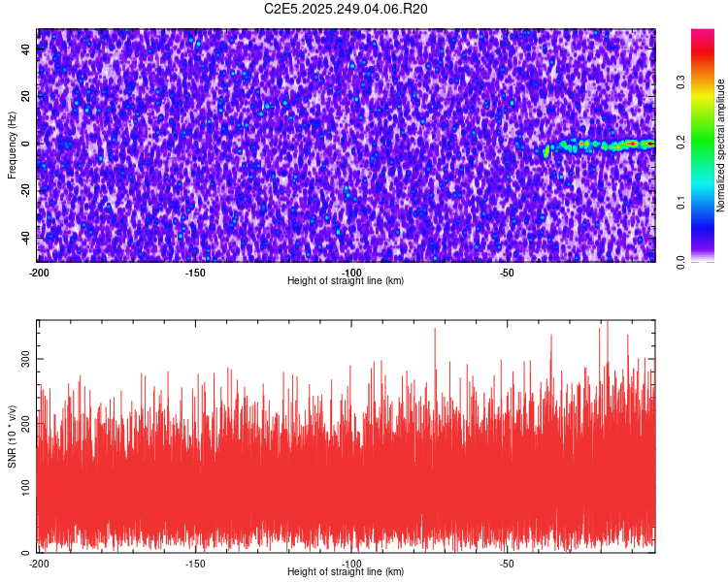Click the 'SNR (10 * v/v)' axis label

tap(12, 436)
